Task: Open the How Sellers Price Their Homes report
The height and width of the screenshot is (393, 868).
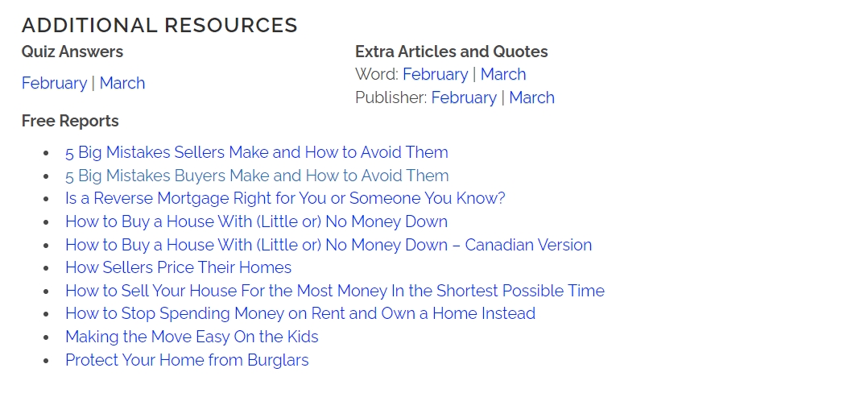Action: [178, 267]
